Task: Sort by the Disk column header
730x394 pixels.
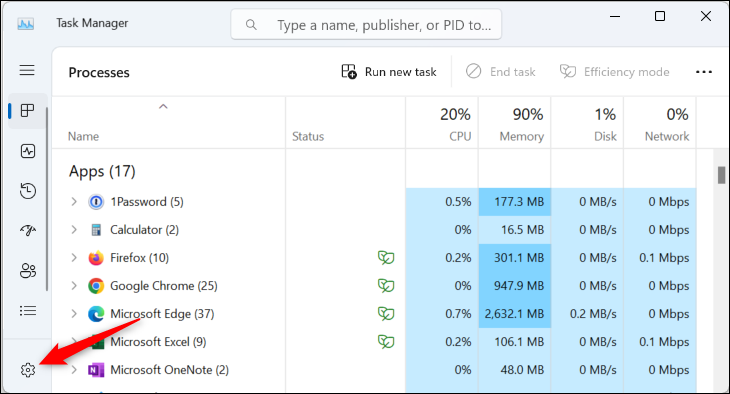Action: click(x=587, y=123)
